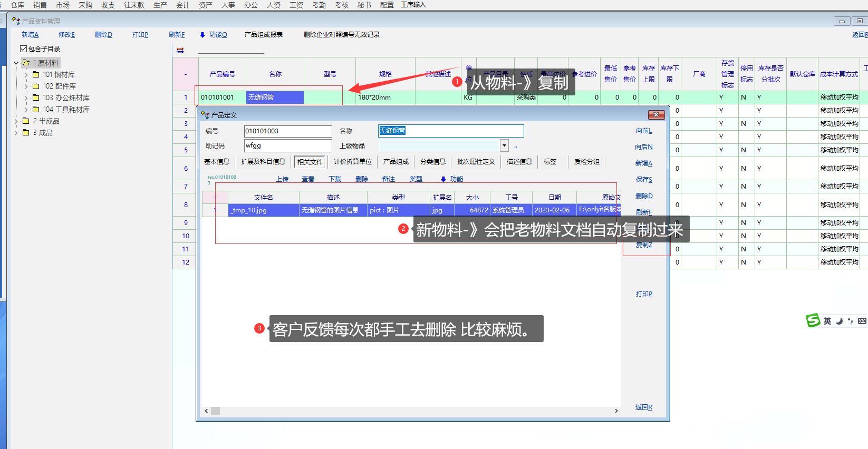Click the 上传 link to upload a file

(x=282, y=179)
